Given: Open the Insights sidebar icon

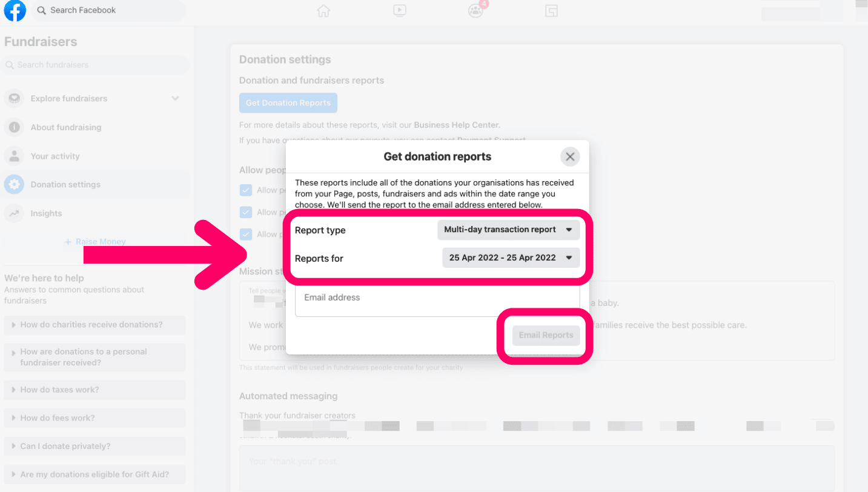Looking at the screenshot, I should 14,213.
